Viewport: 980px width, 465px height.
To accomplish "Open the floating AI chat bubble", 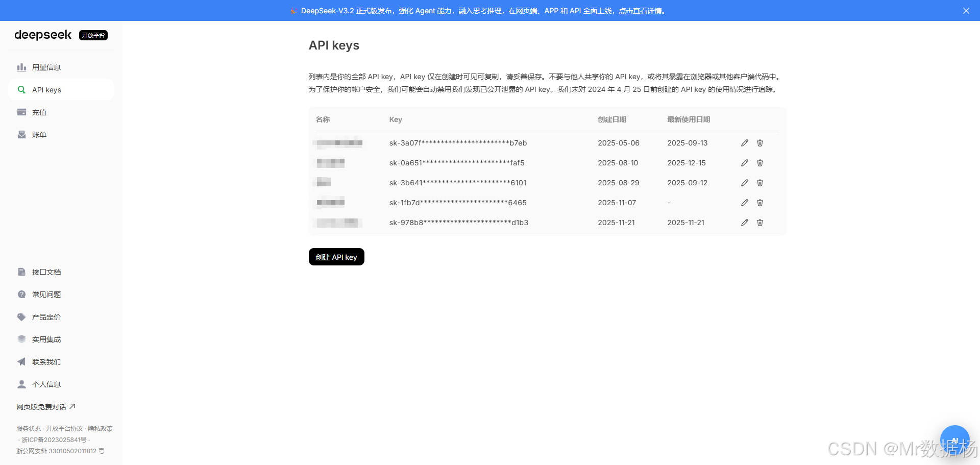I will 954,439.
